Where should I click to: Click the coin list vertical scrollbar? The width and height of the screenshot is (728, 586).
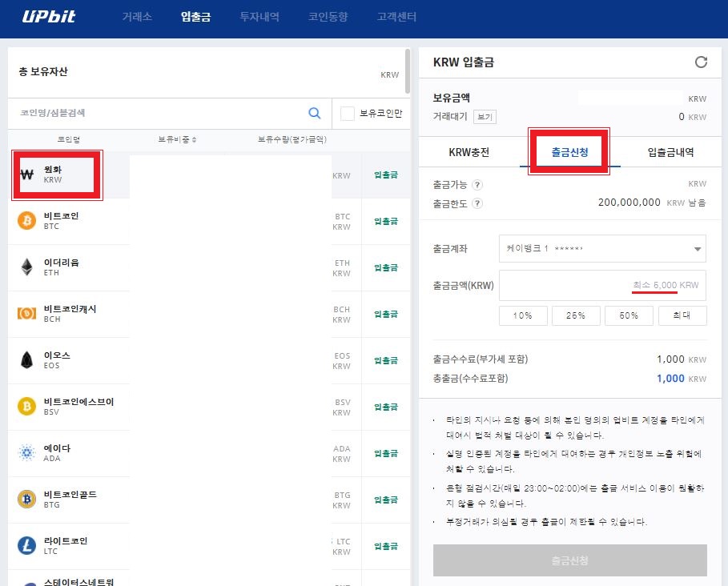coord(407,71)
